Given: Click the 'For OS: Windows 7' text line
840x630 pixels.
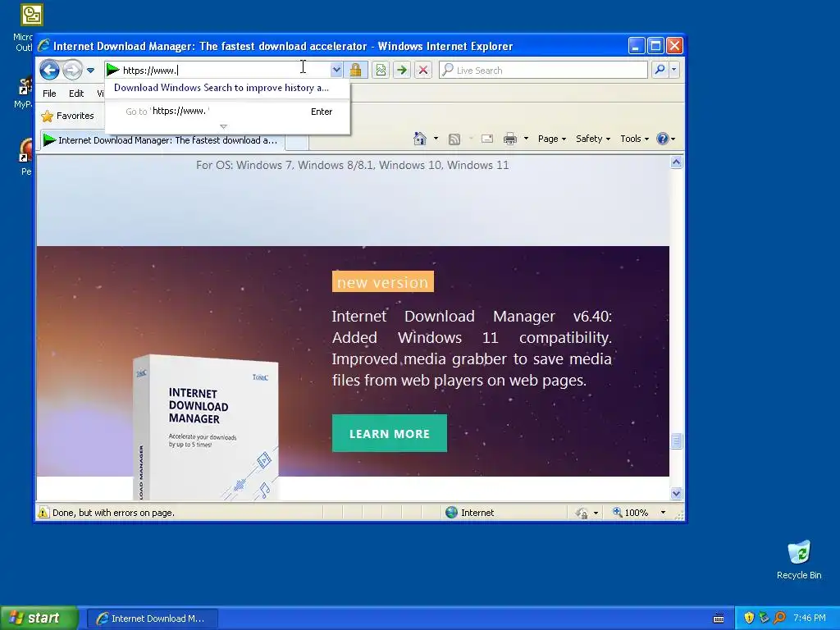Looking at the screenshot, I should (353, 165).
